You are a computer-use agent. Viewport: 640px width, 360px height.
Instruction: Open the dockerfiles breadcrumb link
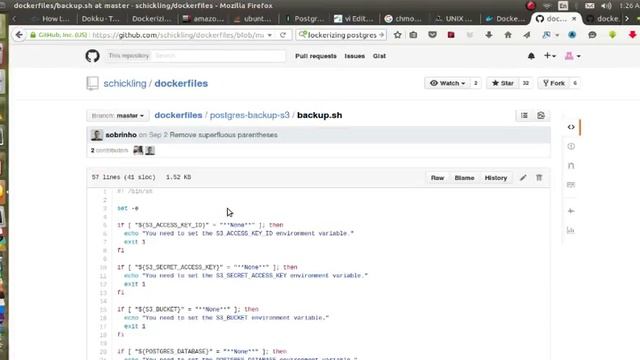178,115
